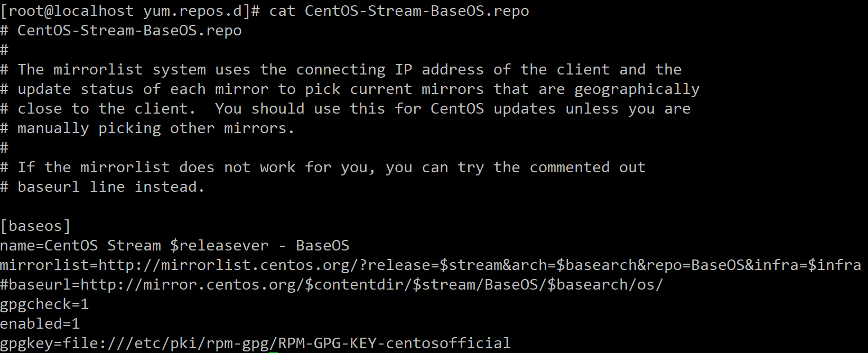Click 'RPM-GPG-KEY-centosofficial' in the gpgkey path
The image size is (868, 353).
(x=394, y=343)
